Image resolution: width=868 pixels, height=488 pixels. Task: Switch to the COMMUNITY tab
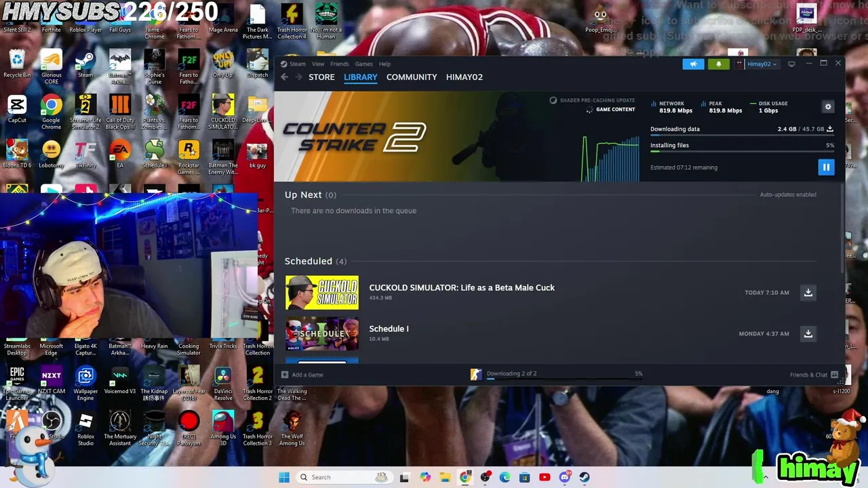point(412,77)
